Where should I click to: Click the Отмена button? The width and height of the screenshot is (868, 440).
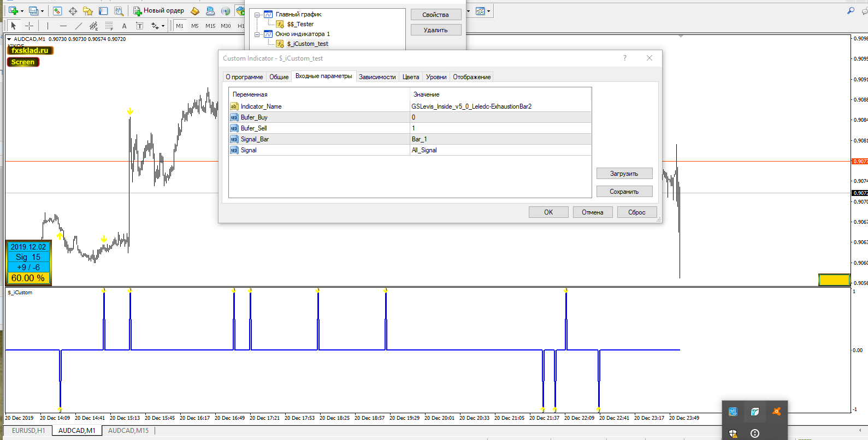coord(593,212)
